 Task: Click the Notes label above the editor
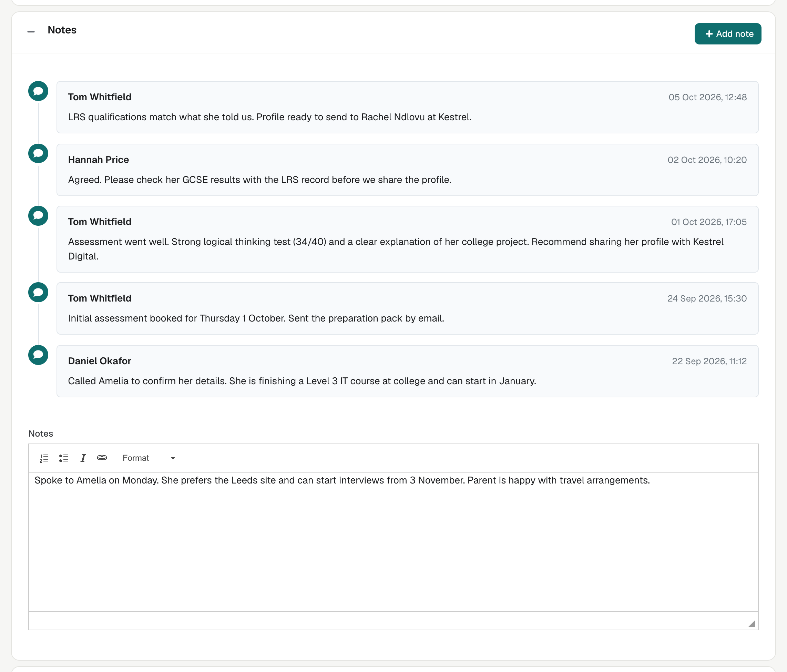41,434
